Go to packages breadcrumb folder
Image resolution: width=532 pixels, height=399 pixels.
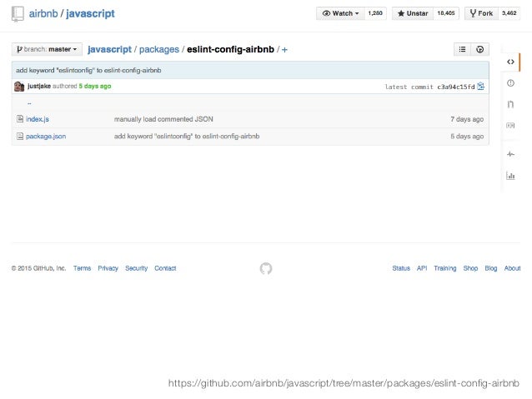159,49
